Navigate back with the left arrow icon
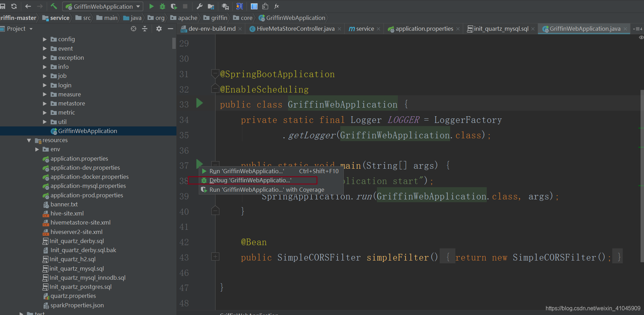The image size is (644, 315). tap(28, 6)
